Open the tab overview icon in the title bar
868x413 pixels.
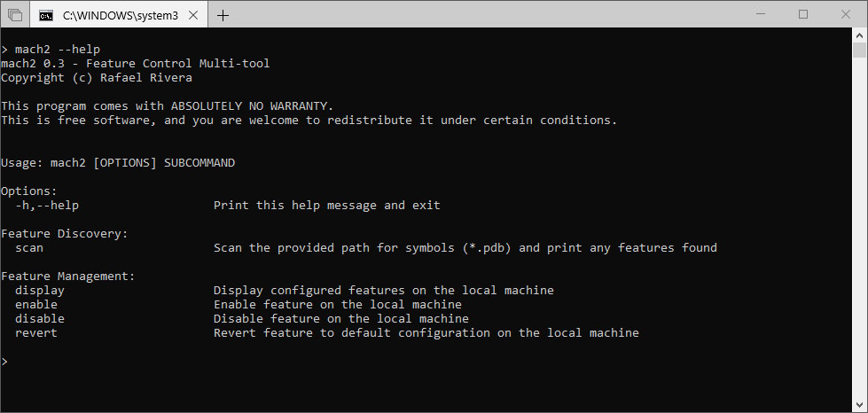[x=15, y=15]
